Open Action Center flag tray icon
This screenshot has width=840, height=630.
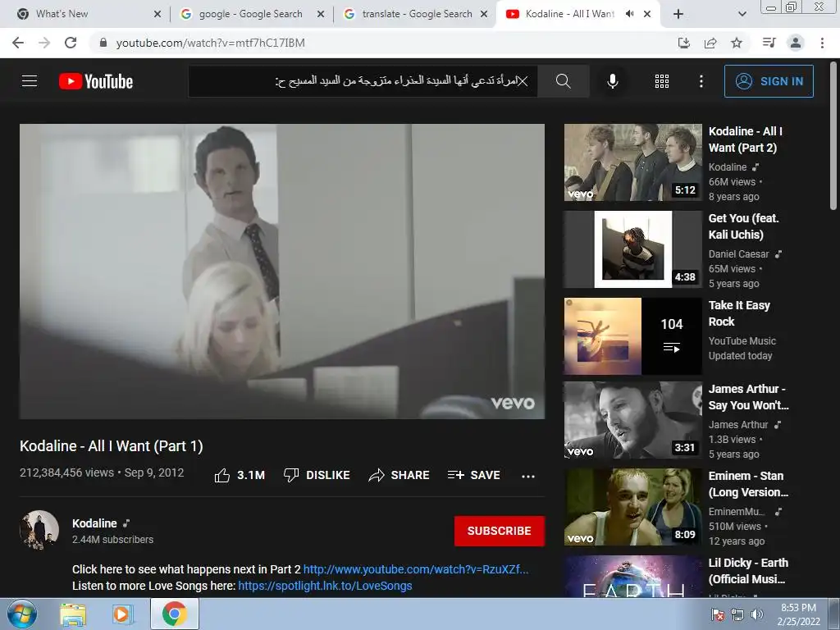coord(717,614)
